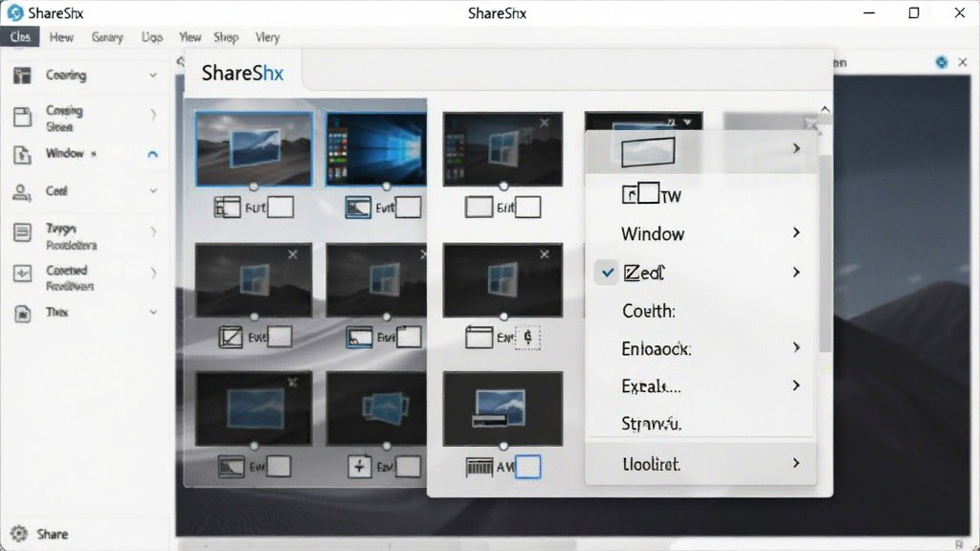Screen dimensions: 980x551
Task: Open the Uoolirat submenu
Action: coord(702,464)
